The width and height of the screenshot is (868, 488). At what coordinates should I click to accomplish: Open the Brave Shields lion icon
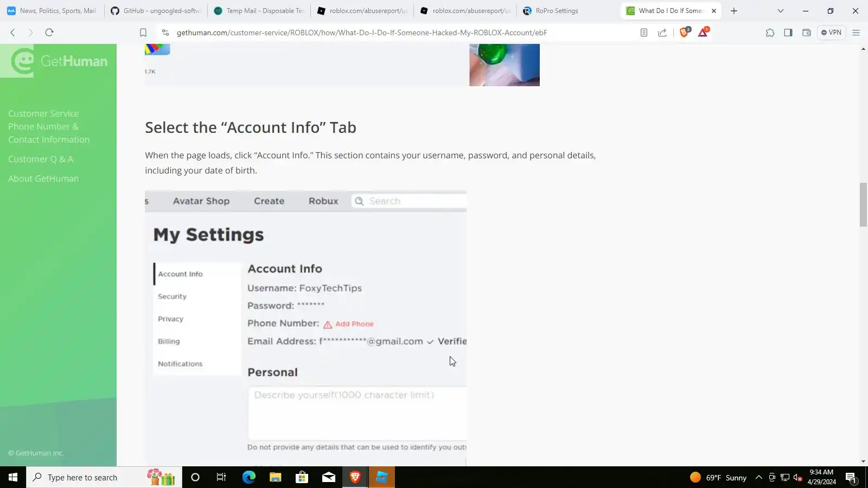pyautogui.click(x=685, y=32)
